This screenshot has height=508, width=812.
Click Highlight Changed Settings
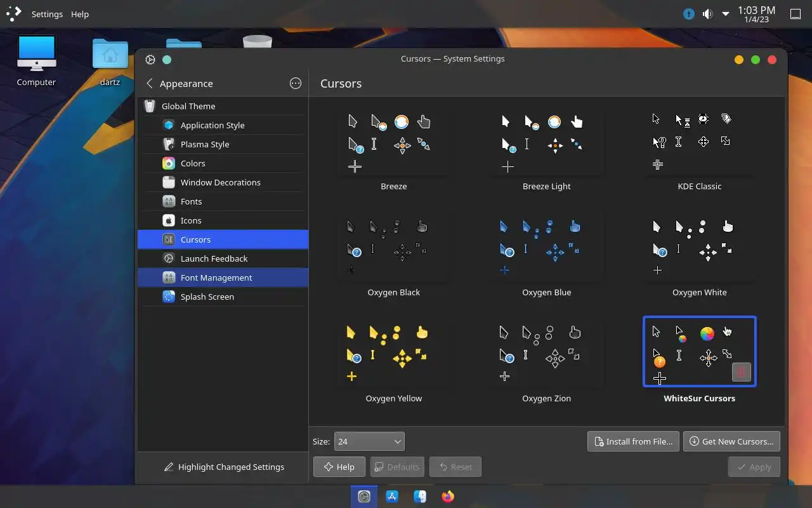(x=223, y=467)
